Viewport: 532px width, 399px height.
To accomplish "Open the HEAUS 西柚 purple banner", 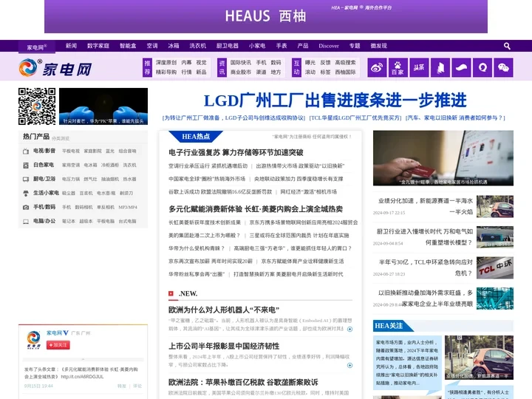I will click(266, 16).
